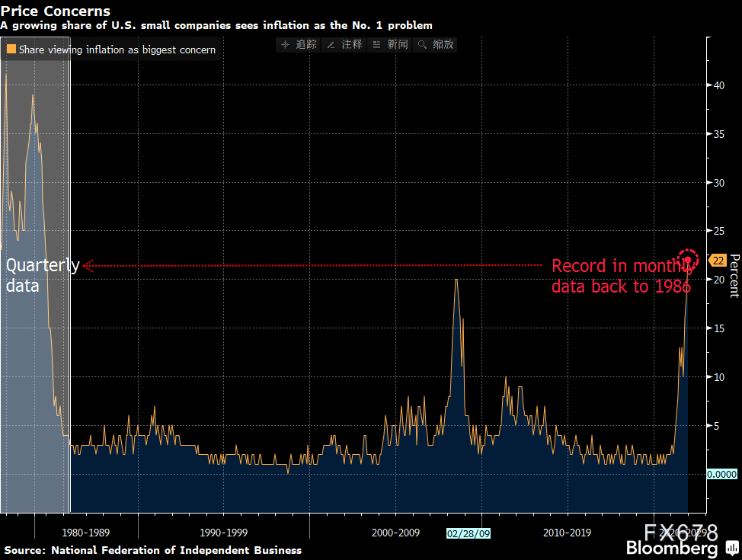Activate the 追踪 crosshair tracking tool
Screen dimensions: 742x560
(299, 44)
